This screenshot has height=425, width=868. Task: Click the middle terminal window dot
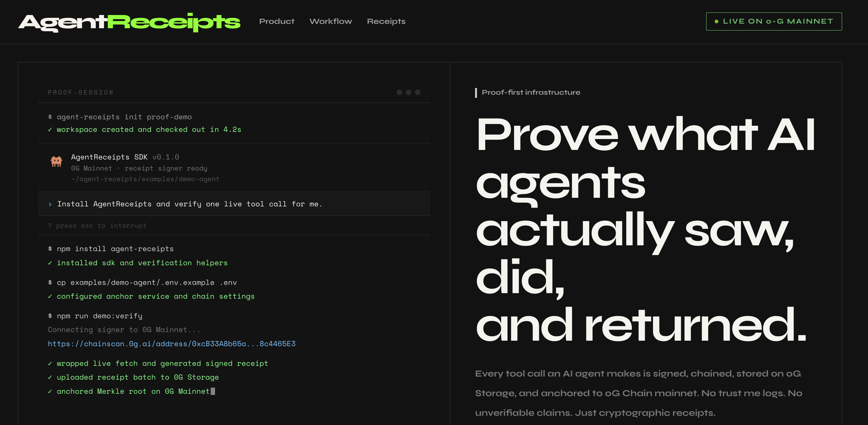409,92
